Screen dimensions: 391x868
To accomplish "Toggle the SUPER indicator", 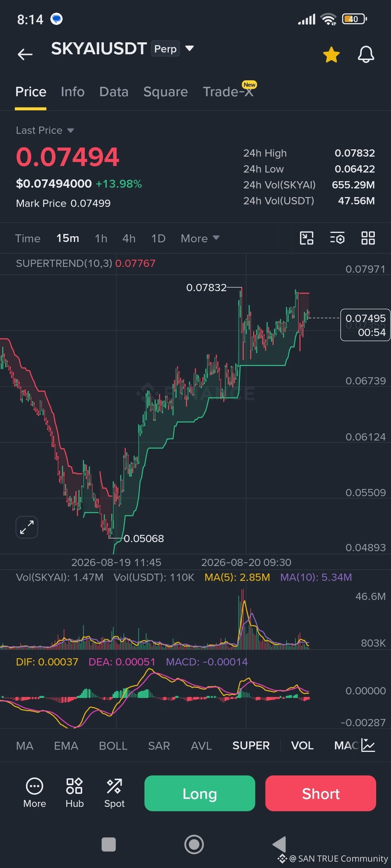I will click(x=251, y=745).
